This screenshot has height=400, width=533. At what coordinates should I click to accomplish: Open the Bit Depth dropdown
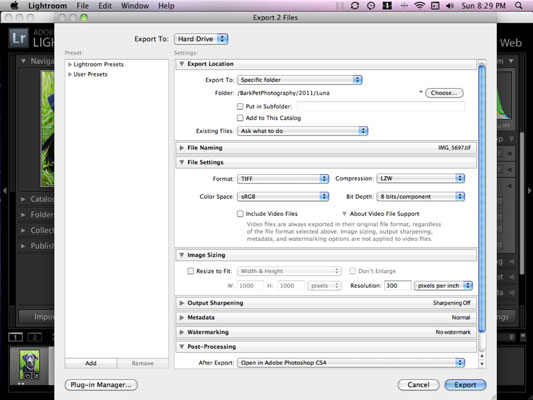pyautogui.click(x=420, y=196)
